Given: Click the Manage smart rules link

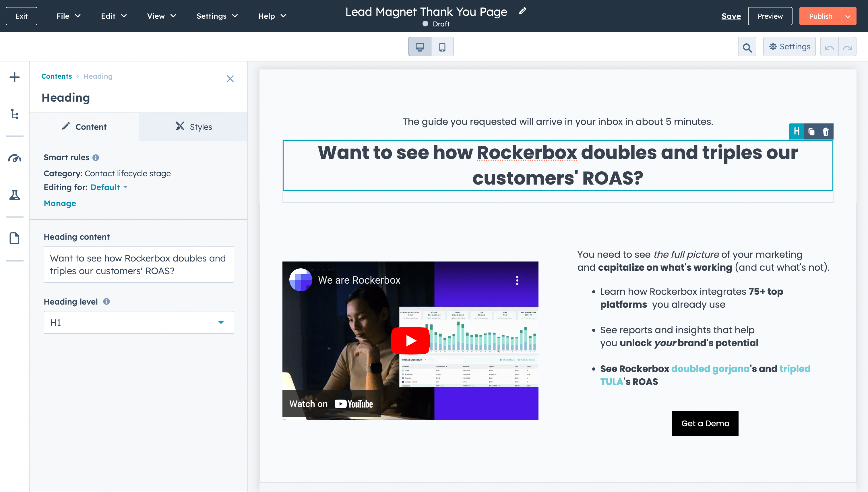Looking at the screenshot, I should pyautogui.click(x=60, y=203).
